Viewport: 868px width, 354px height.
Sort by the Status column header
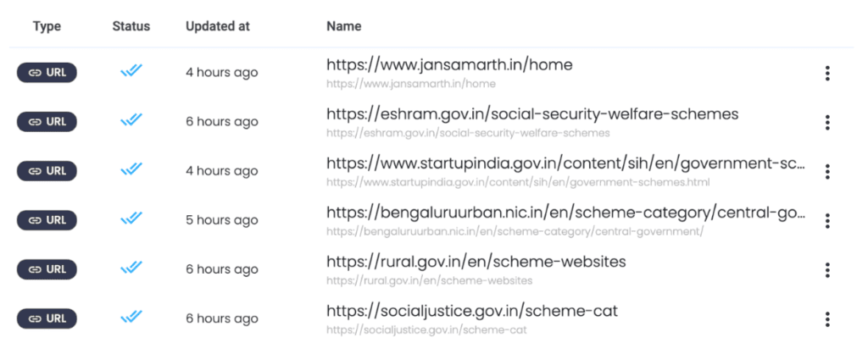pyautogui.click(x=131, y=26)
